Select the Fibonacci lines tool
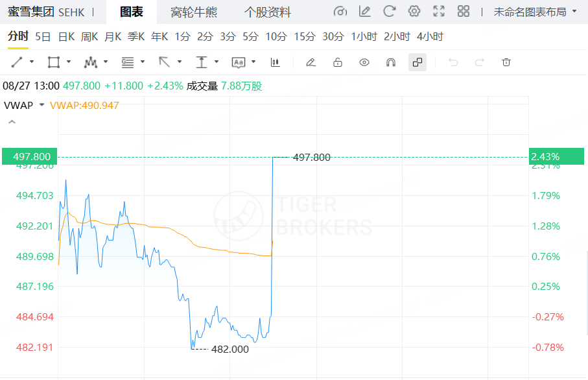Screen dimensions: 588x380 [x=128, y=62]
